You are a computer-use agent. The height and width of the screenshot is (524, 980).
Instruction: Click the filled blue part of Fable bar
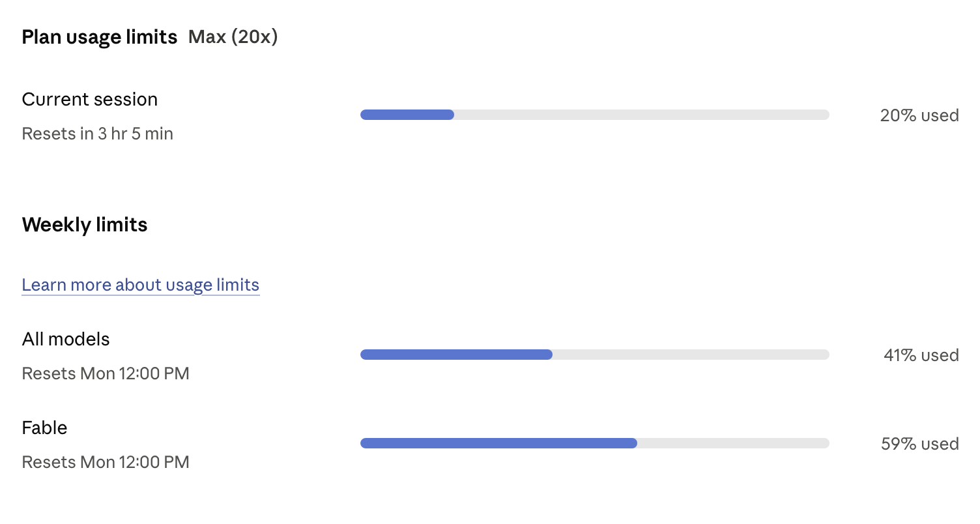[498, 443]
